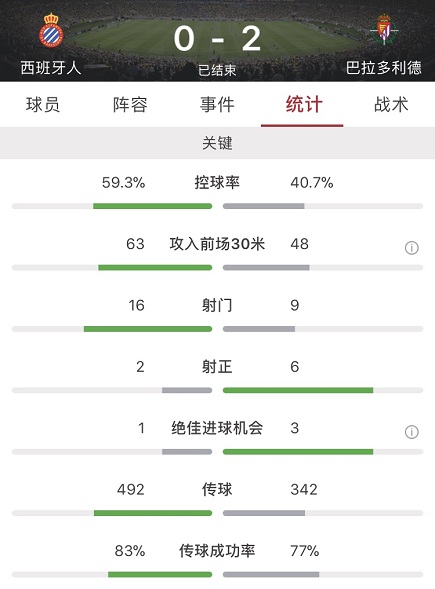Click the green 传球 bar for Espanyol

click(x=153, y=513)
